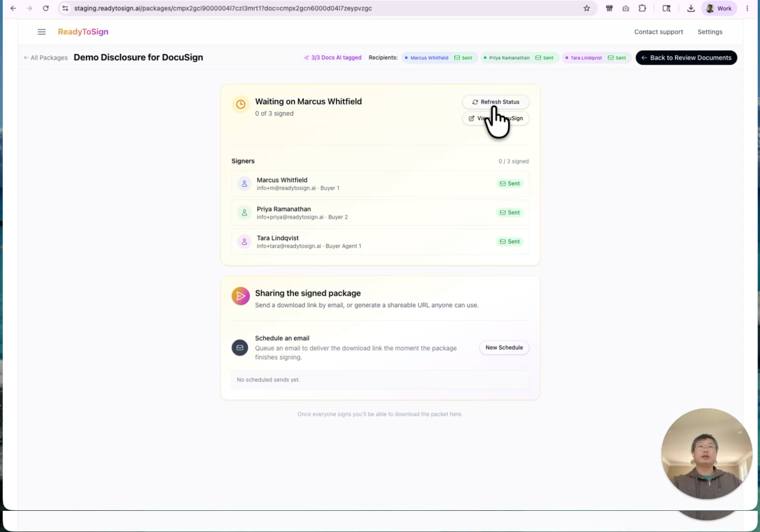Select Tara Lindqvist recipient chip
Image resolution: width=760 pixels, height=532 pixels.
[x=596, y=58]
